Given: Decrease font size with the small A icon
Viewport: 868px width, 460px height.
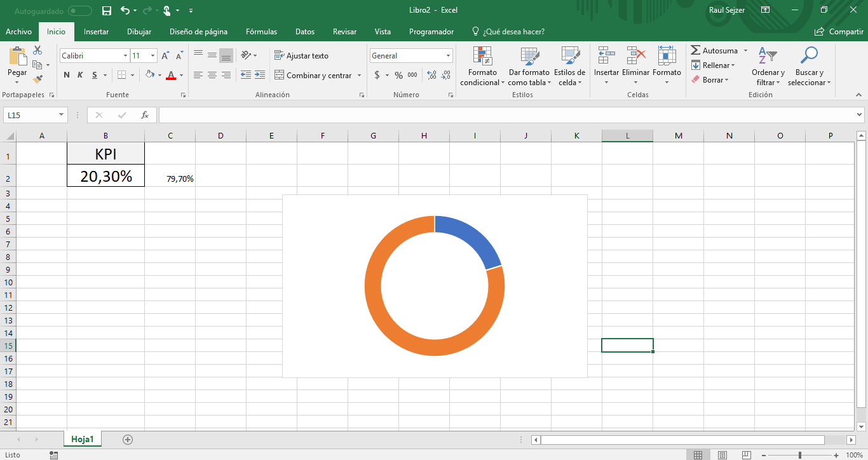Looking at the screenshot, I should click(x=179, y=56).
